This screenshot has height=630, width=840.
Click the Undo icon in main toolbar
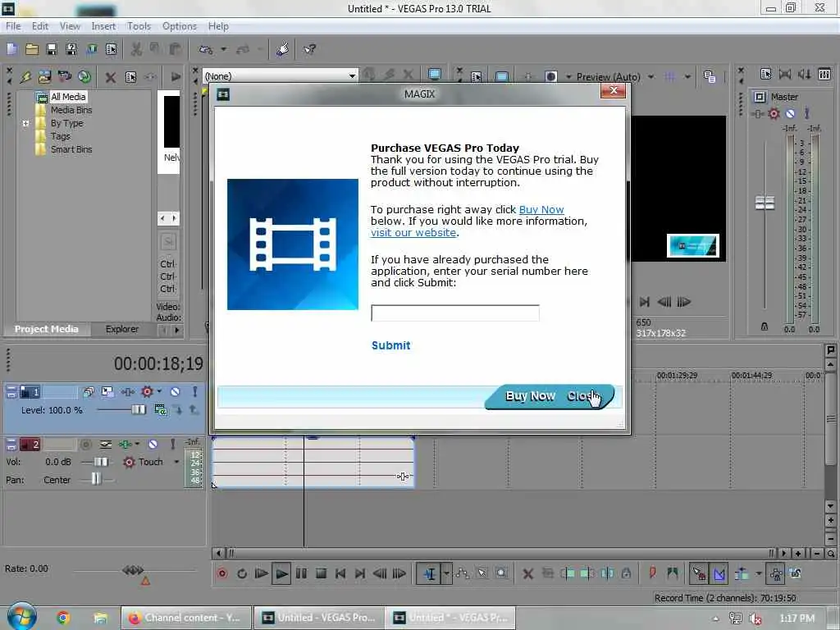[x=206, y=50]
